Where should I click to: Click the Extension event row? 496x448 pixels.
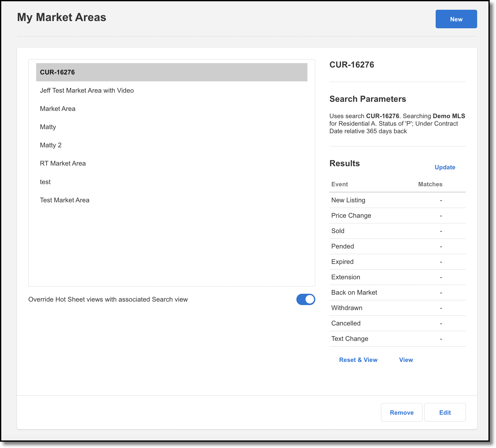point(398,277)
